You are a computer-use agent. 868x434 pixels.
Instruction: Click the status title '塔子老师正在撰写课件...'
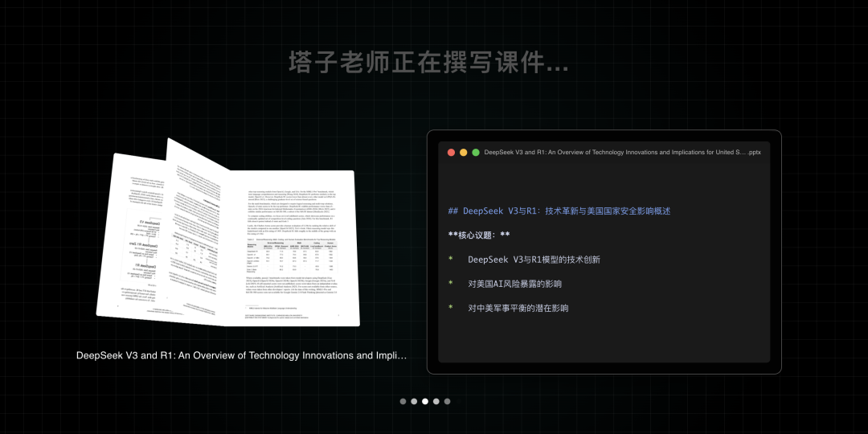(429, 62)
